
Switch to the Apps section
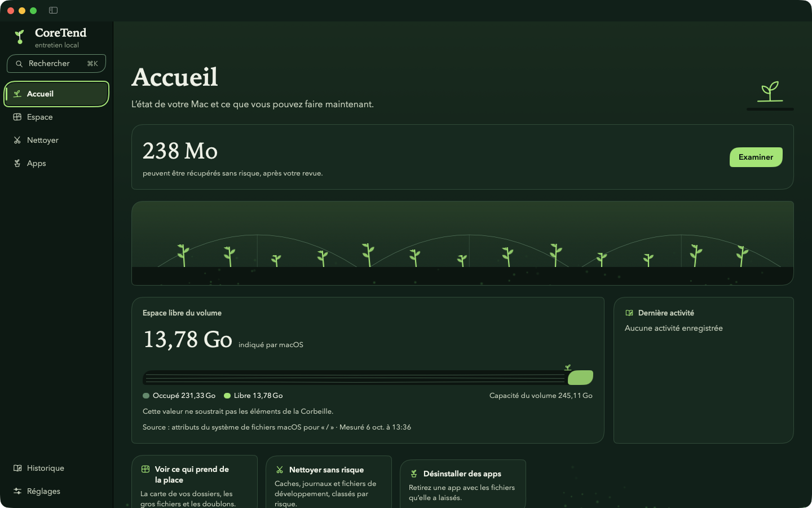(x=56, y=163)
